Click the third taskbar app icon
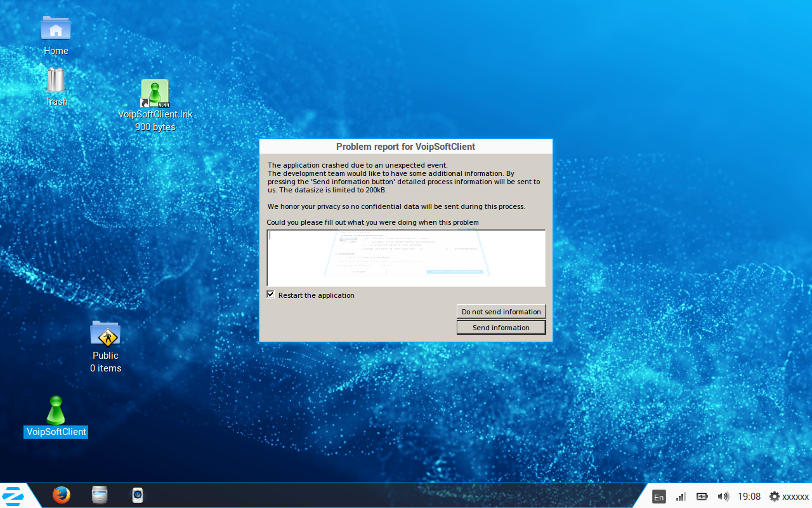 [138, 495]
